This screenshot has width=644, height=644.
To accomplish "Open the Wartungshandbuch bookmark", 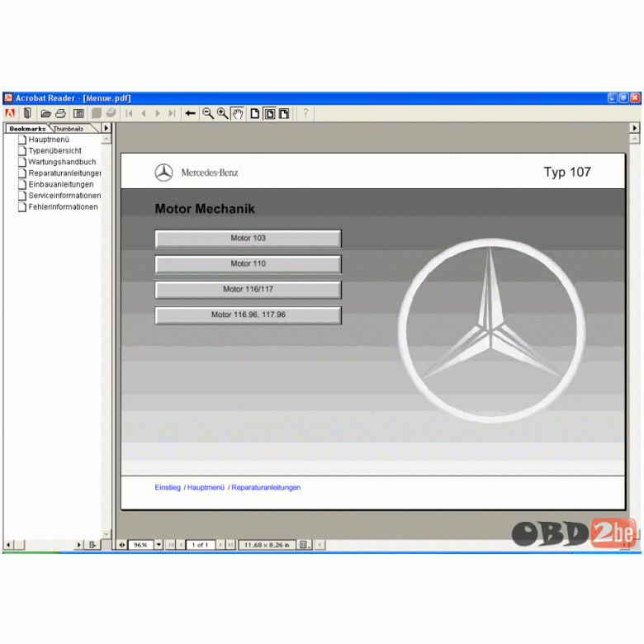I will tap(62, 162).
